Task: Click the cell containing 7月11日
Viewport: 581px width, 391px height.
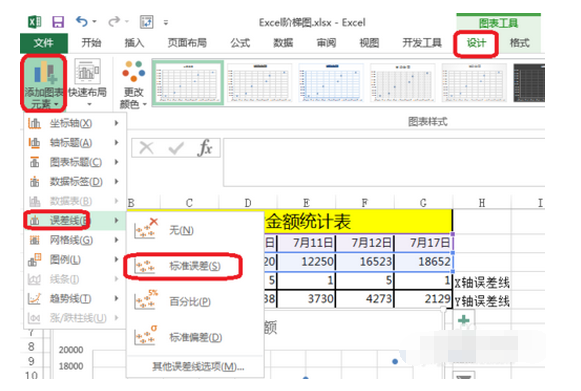Action: point(306,243)
